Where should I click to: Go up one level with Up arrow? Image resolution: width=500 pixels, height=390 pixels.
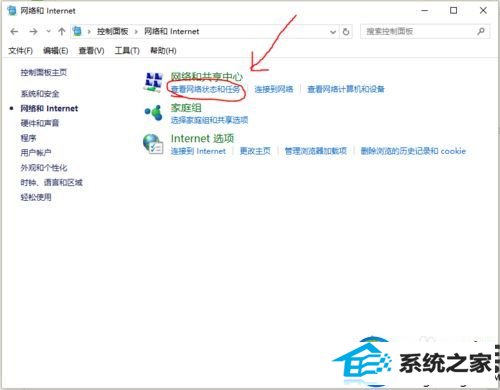pyautogui.click(x=62, y=32)
